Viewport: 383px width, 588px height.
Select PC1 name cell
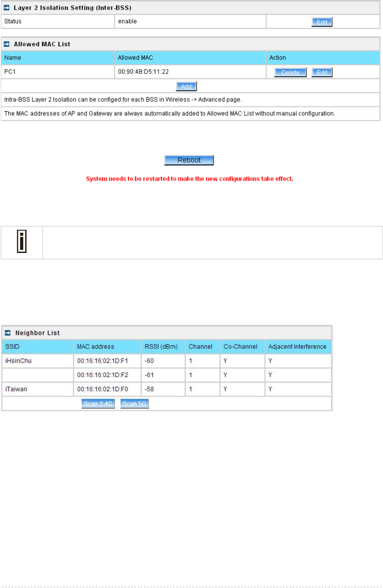pos(58,72)
